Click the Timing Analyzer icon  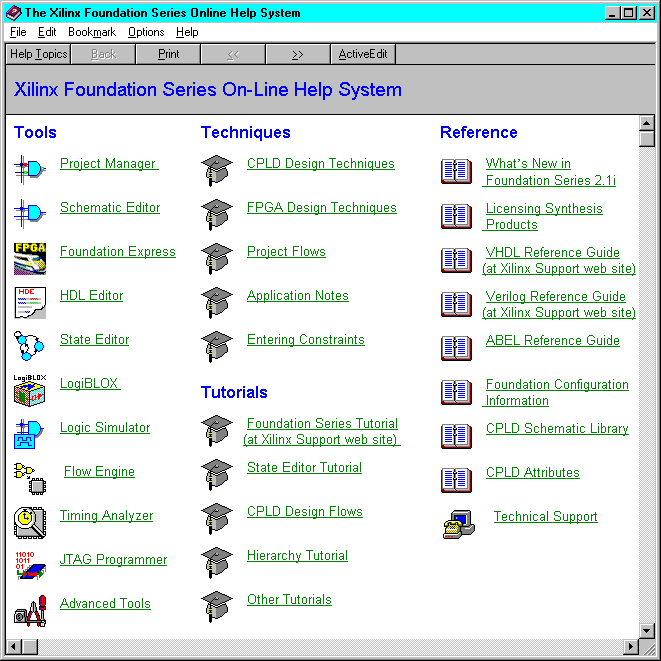click(29, 521)
